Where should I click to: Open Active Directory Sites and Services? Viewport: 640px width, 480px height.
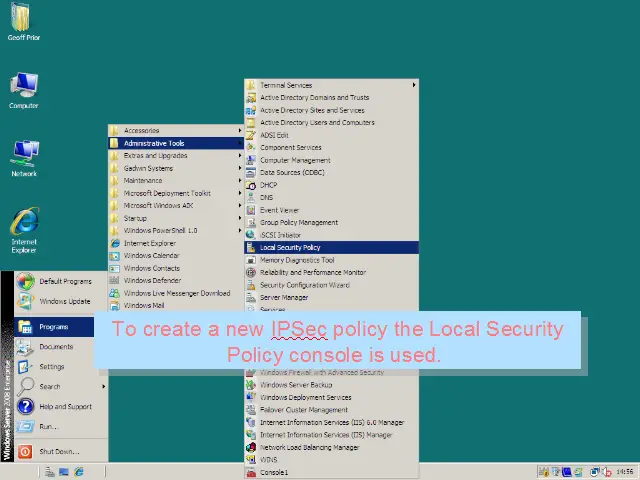click(x=331, y=110)
